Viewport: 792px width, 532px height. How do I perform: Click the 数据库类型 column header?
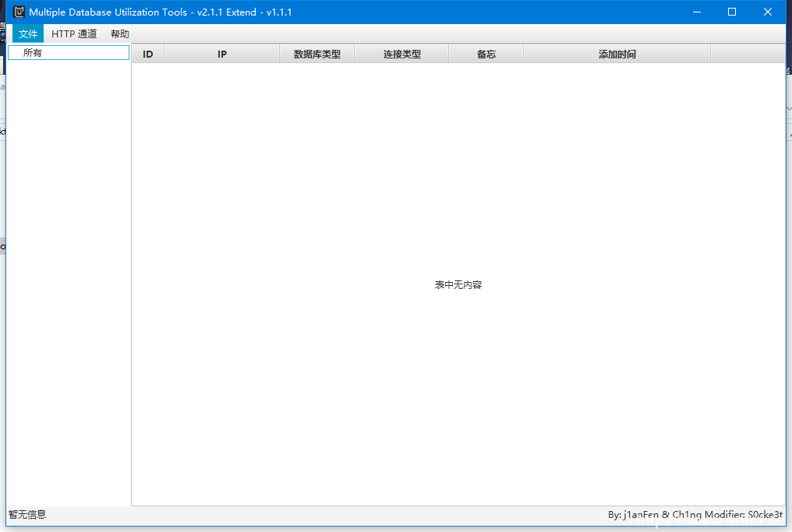pyautogui.click(x=316, y=55)
